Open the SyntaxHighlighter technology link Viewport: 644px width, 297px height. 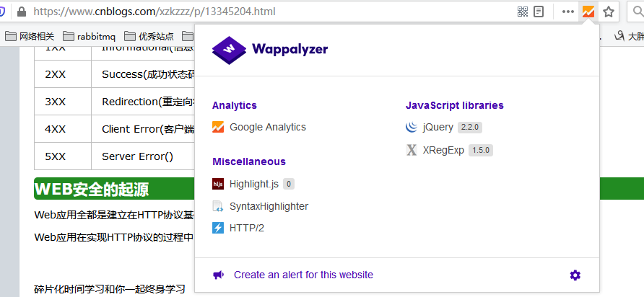[269, 206]
